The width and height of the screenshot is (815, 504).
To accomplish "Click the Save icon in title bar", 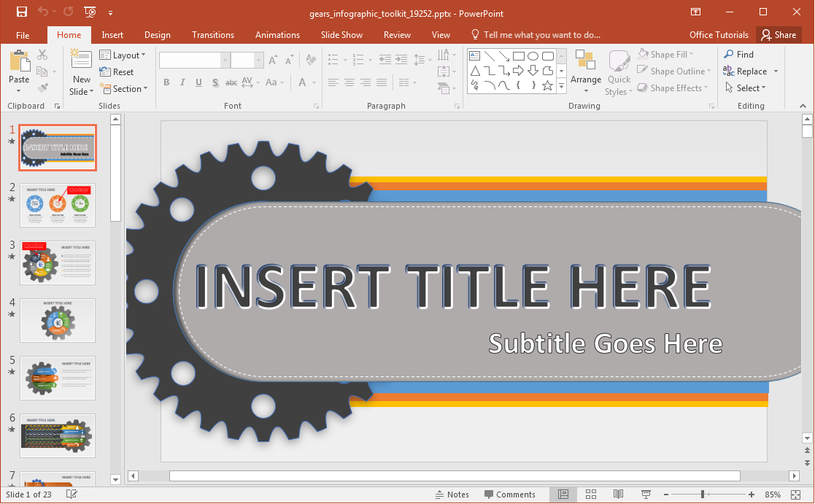I will [x=22, y=12].
